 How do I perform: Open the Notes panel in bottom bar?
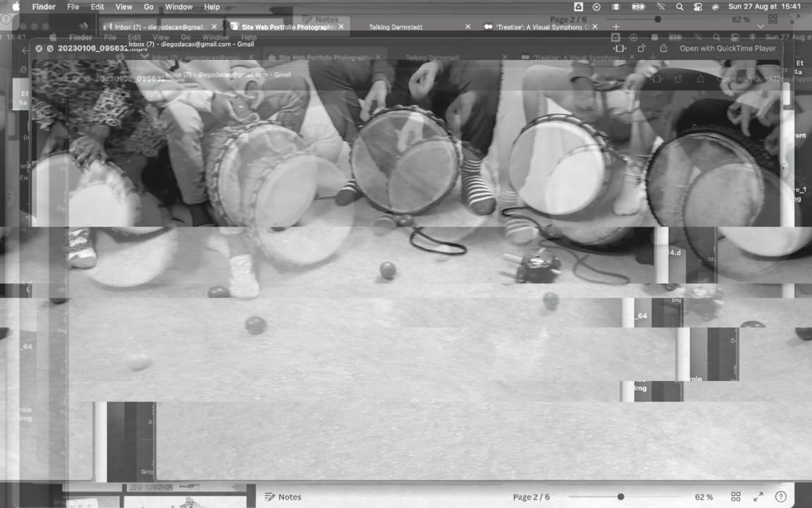point(283,497)
